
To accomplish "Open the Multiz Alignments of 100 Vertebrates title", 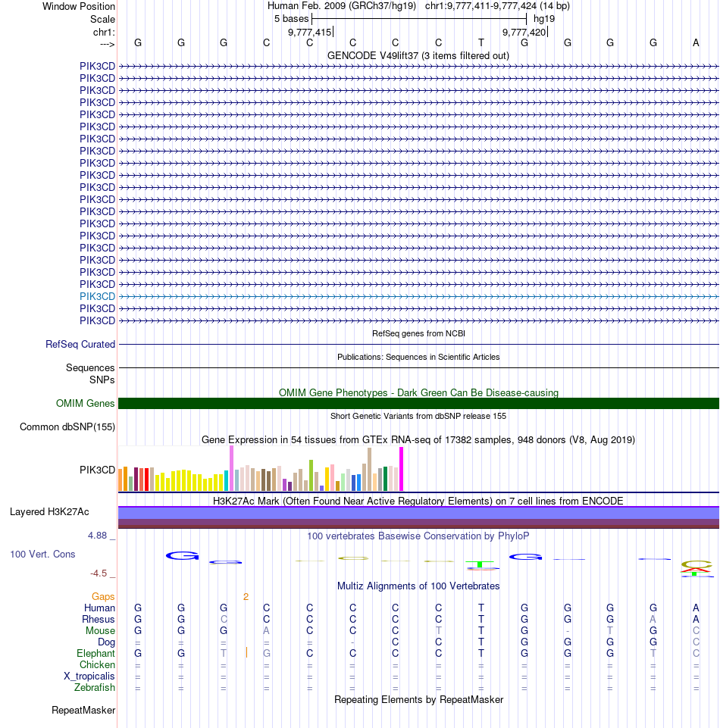I will (418, 586).
